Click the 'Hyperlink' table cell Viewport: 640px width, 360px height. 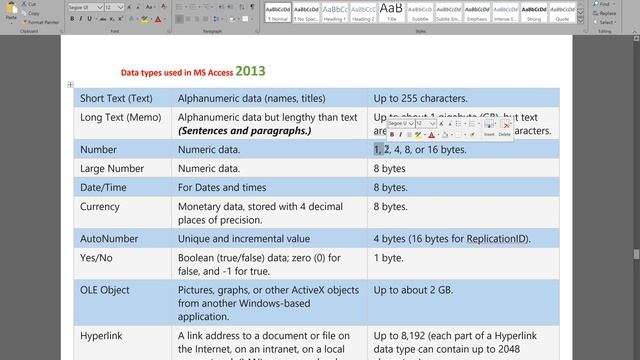[122, 343]
